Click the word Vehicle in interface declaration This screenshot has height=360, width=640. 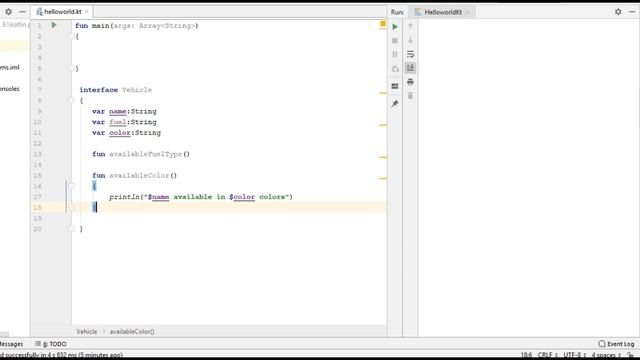click(137, 90)
